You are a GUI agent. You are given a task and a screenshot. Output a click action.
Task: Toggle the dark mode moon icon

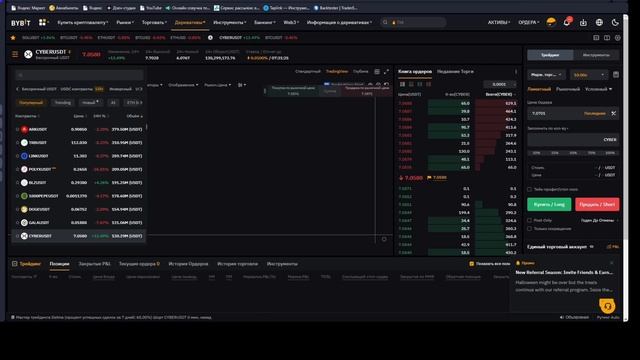pos(615,22)
